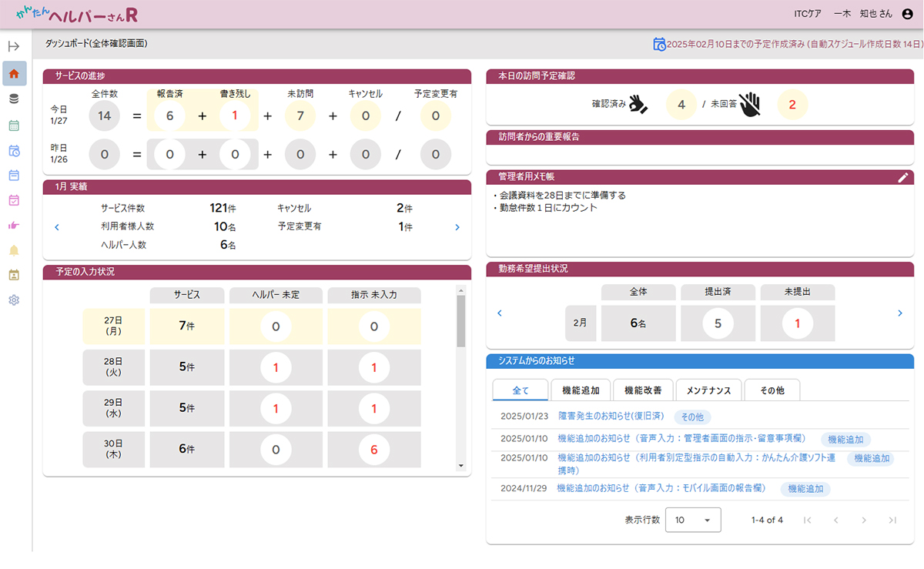Go to previous page of notices
This screenshot has height=569, width=924.
pyautogui.click(x=835, y=520)
